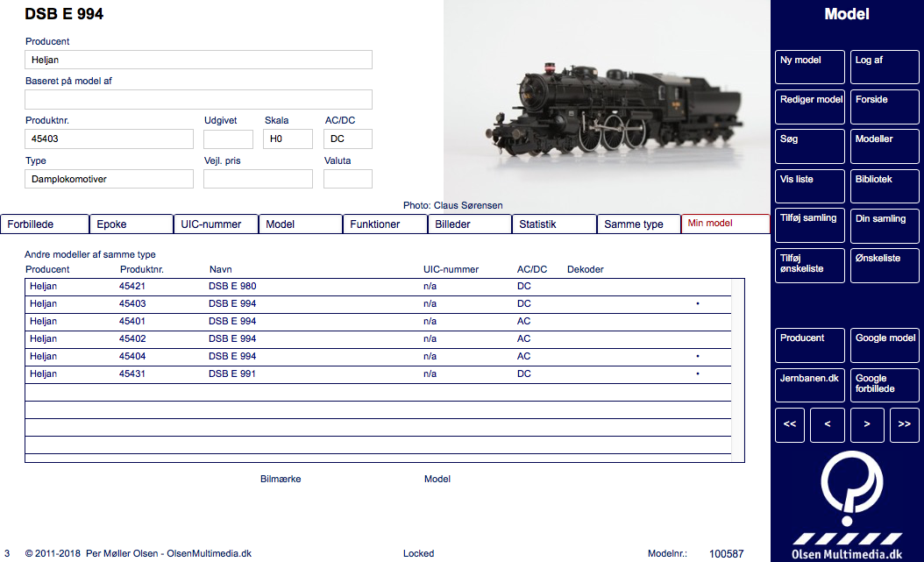Search model with Google model button

(x=885, y=345)
